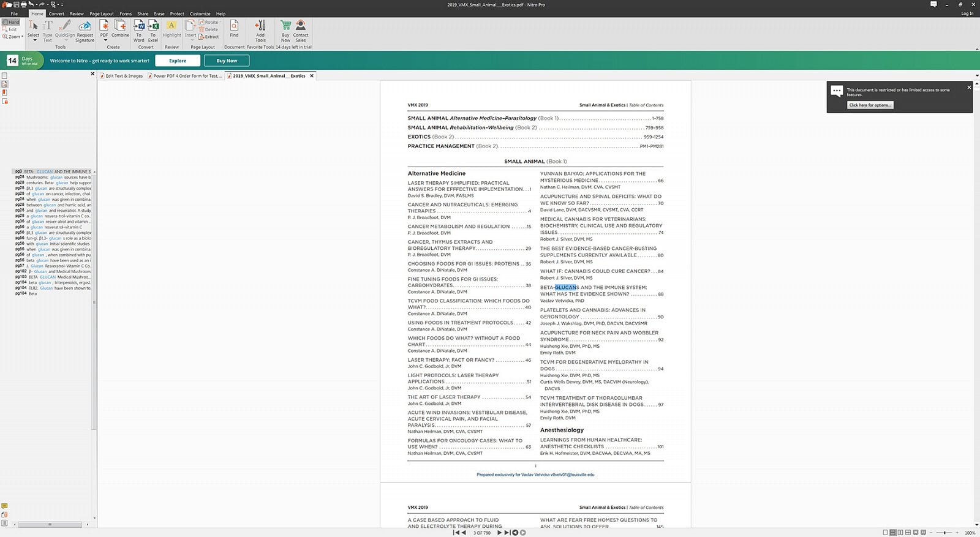
Task: Select result 'pg103 BETA GLUCAN Medical Mushroo'
Action: (x=53, y=277)
